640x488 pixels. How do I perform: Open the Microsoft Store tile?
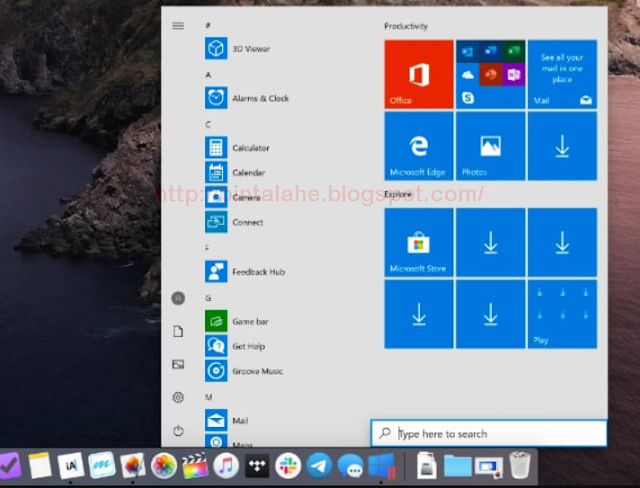(x=419, y=242)
